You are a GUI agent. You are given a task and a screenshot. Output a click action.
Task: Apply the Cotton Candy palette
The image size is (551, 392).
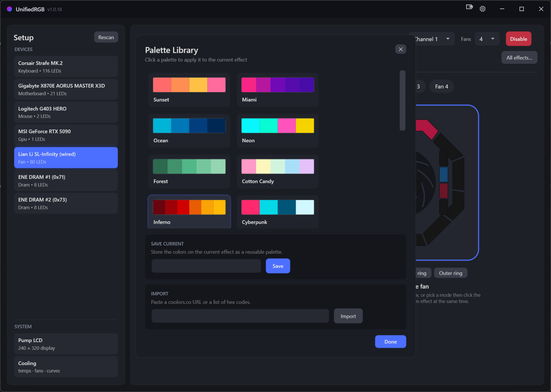point(278,171)
